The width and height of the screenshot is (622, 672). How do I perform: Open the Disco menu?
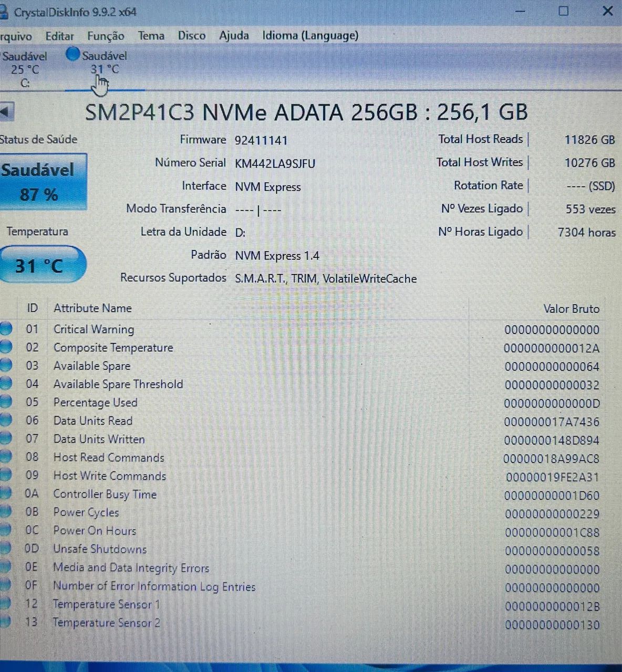[x=191, y=36]
